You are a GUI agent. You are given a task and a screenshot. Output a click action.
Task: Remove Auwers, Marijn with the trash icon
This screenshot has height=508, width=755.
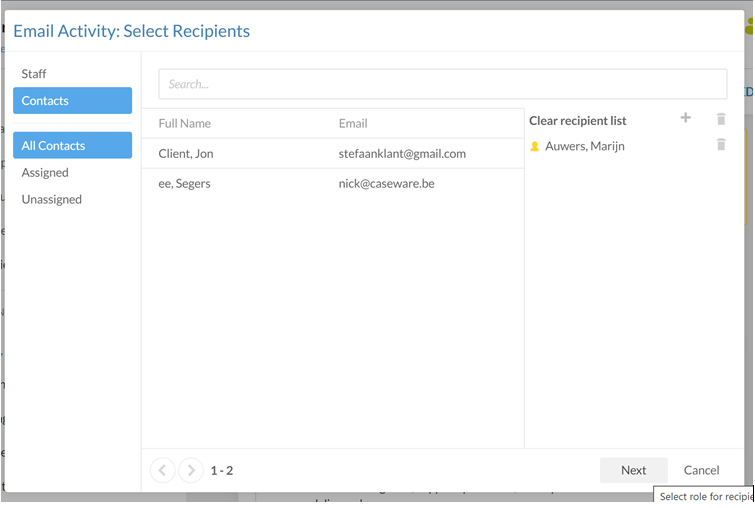[x=721, y=144]
